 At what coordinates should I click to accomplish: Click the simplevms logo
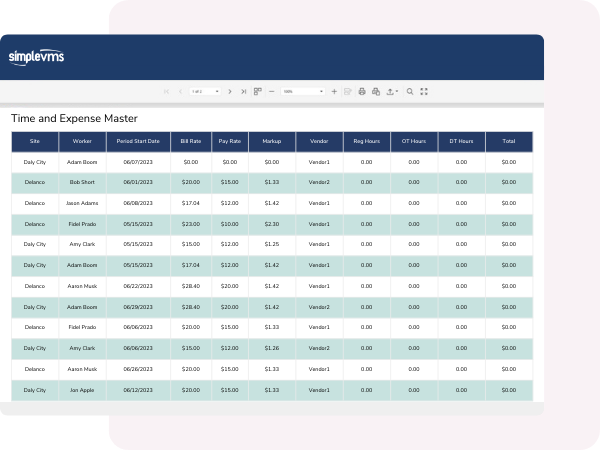pos(36,57)
